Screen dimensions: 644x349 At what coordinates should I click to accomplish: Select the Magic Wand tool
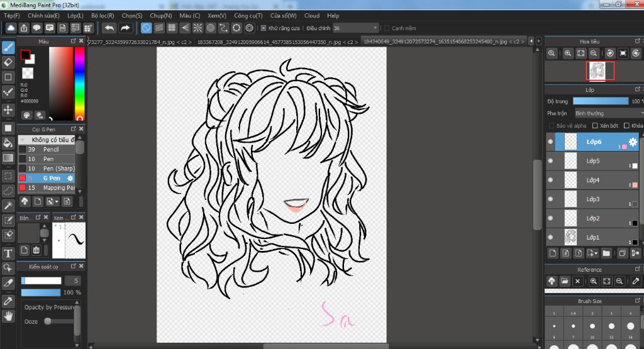[8, 205]
